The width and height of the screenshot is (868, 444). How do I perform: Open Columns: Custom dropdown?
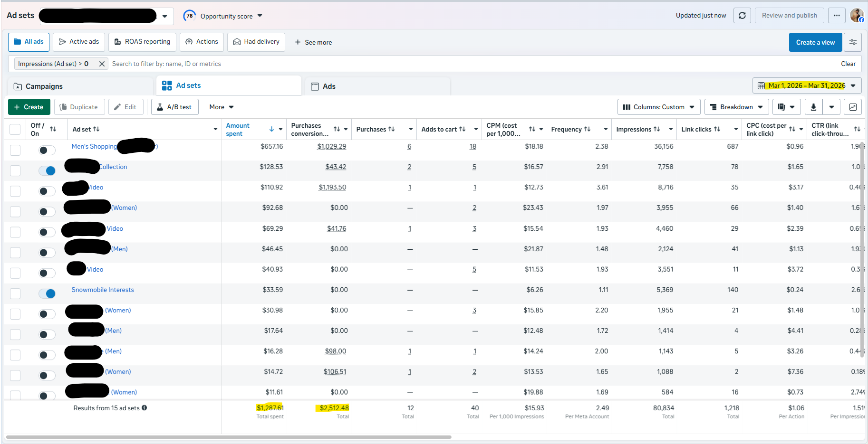(x=659, y=107)
